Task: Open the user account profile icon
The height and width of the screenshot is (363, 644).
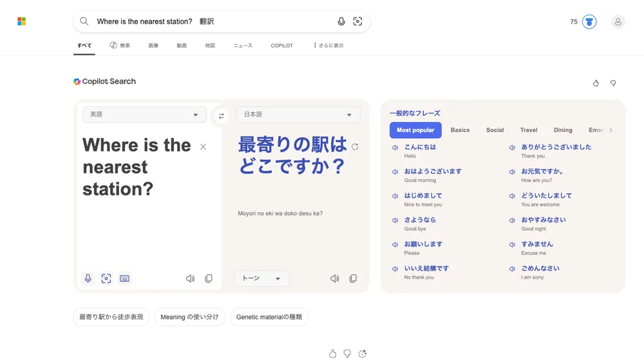Action: point(618,22)
